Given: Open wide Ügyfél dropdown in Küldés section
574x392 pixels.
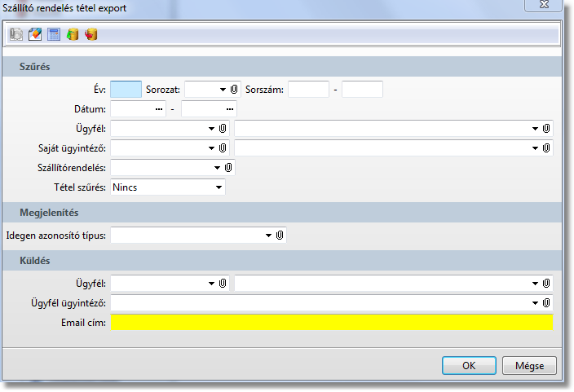Looking at the screenshot, I should coord(535,284).
